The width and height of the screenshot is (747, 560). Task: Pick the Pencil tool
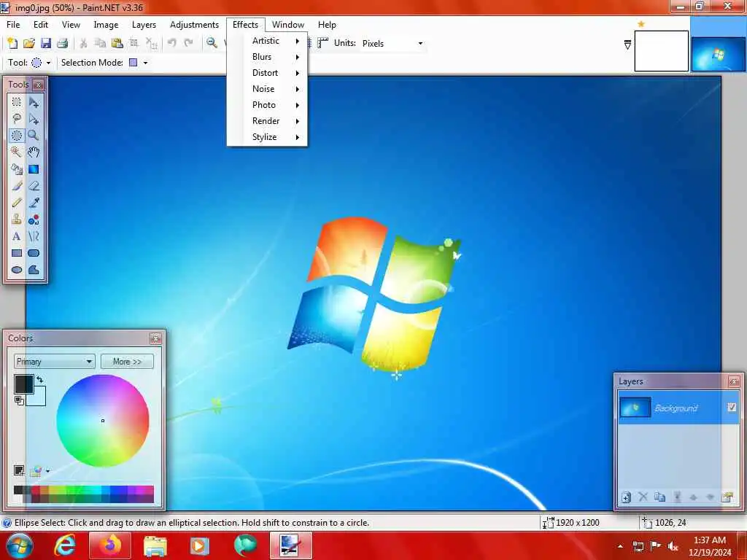17,203
